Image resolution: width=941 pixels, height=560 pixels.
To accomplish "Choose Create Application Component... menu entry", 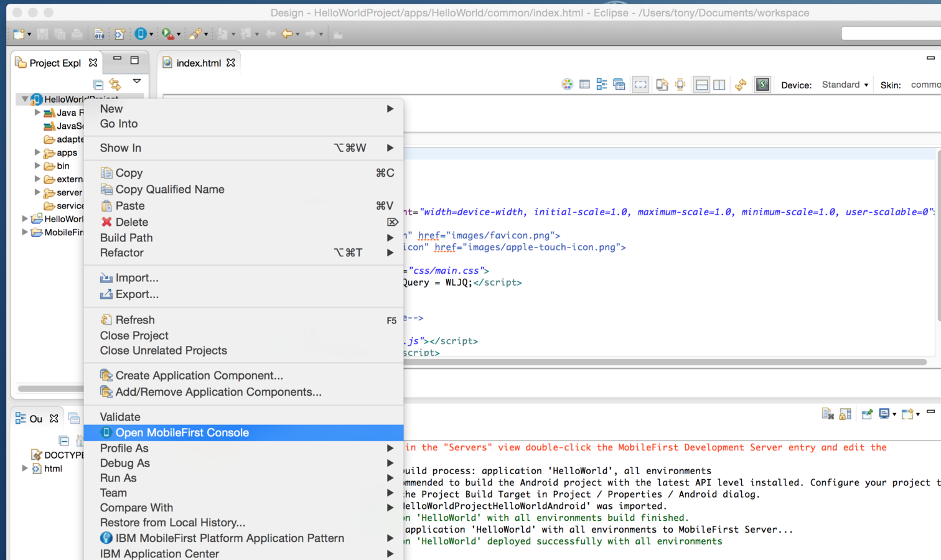I will 199,375.
